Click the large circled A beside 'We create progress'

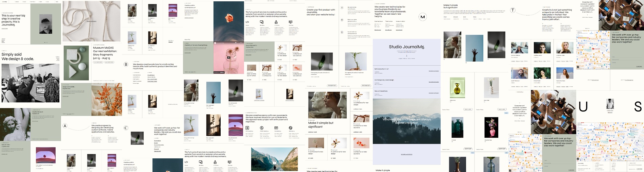coord(65,126)
